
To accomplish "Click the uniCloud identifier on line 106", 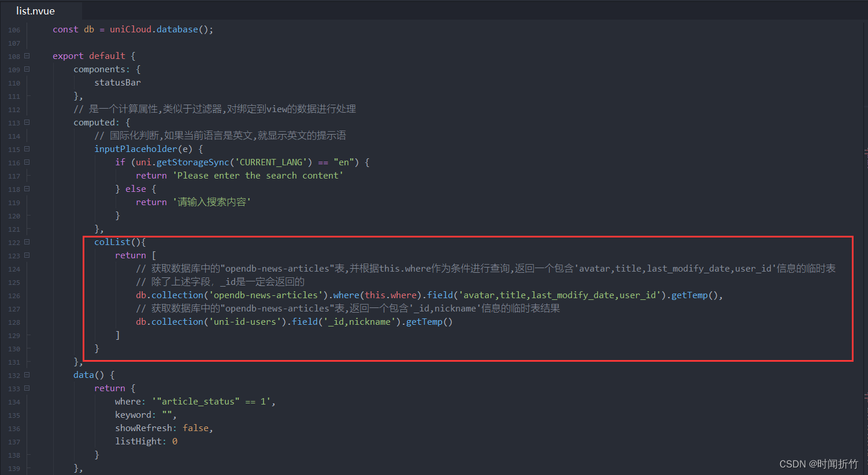I will coord(131,29).
